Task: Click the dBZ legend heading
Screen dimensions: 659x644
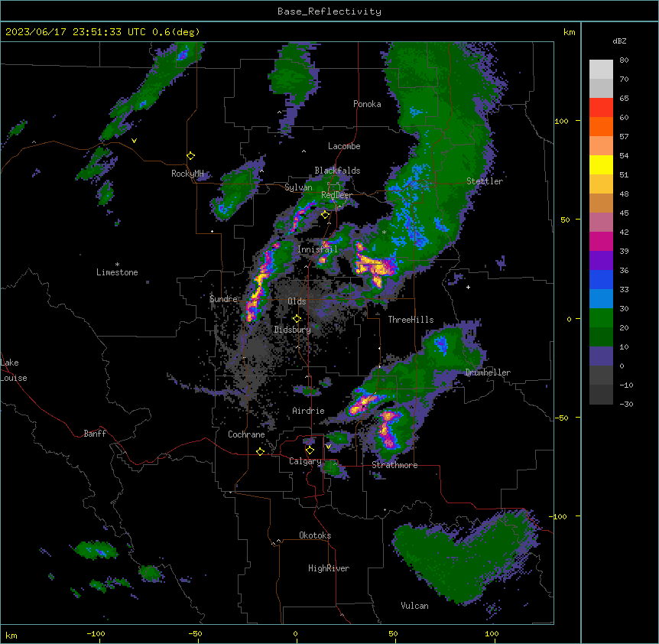Action: tap(619, 41)
